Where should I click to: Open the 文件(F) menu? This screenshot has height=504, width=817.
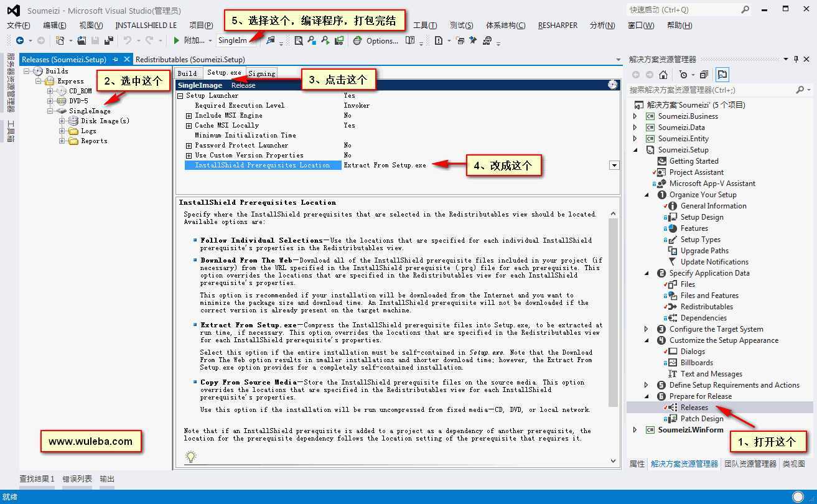pyautogui.click(x=19, y=26)
